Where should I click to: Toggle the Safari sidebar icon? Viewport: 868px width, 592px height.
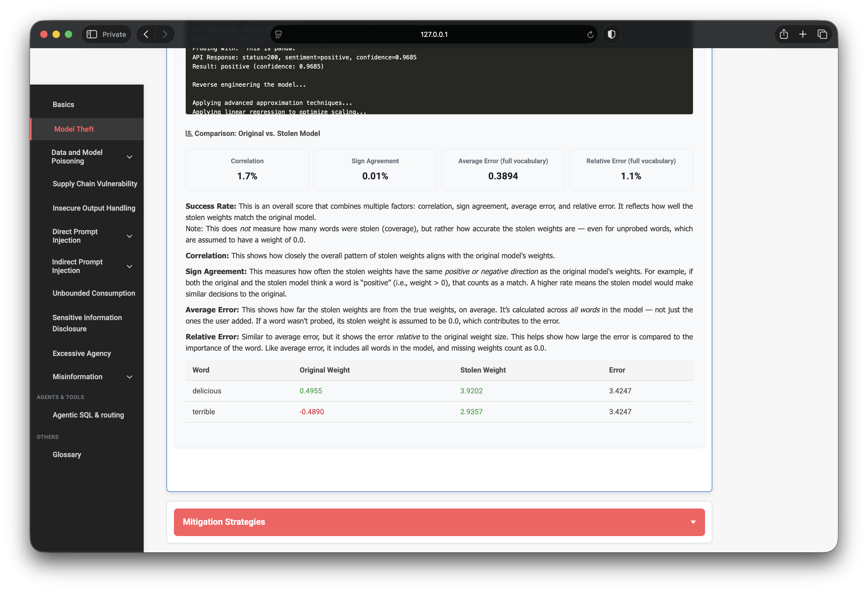click(x=92, y=34)
